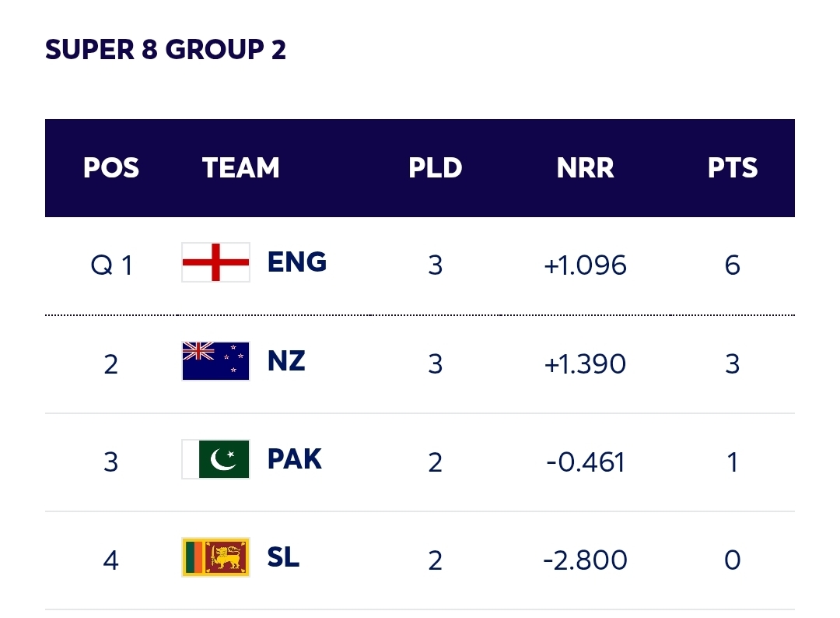Click the England flag icon
Viewport: 840px width, 618px height.
coord(215,262)
